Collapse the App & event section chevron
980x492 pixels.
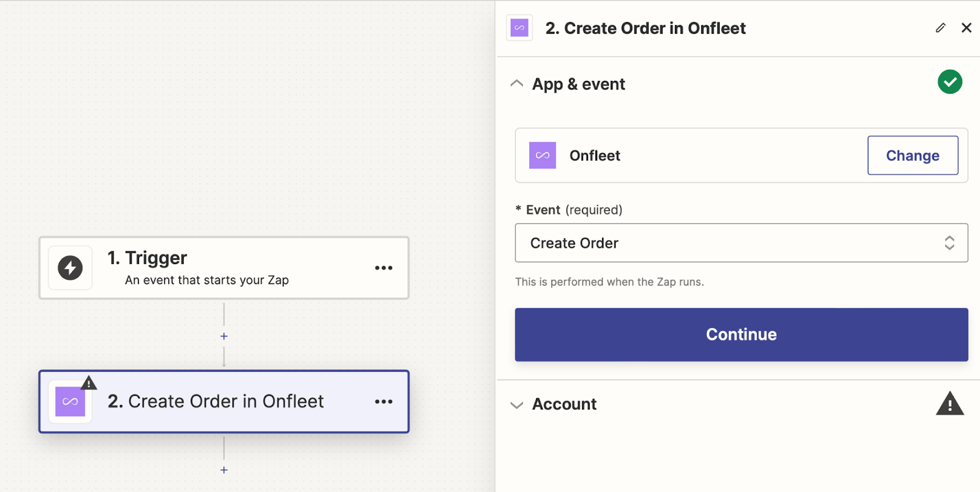pyautogui.click(x=517, y=83)
